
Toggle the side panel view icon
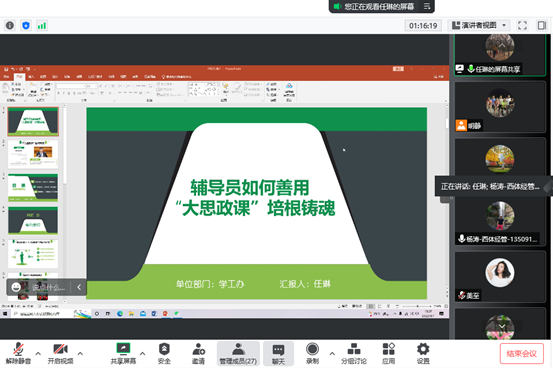(x=542, y=25)
